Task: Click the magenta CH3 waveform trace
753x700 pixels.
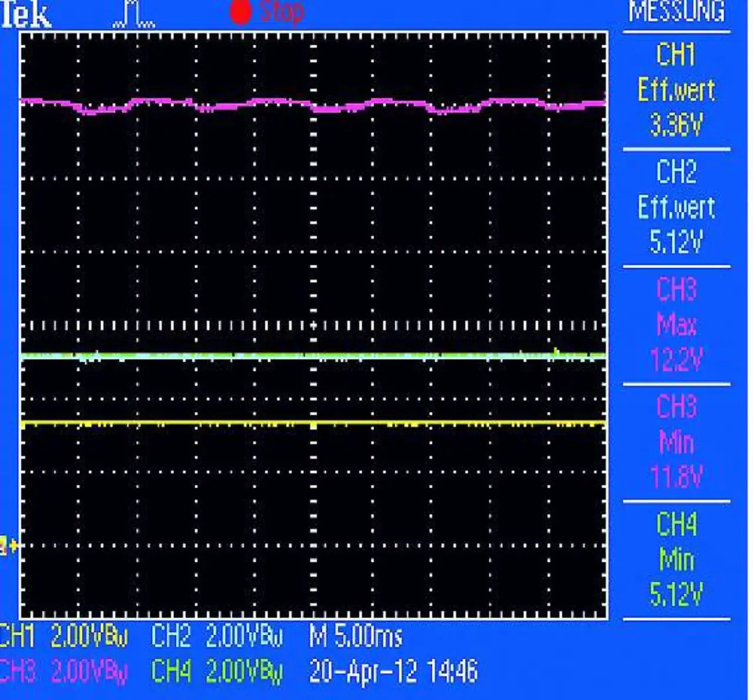Action: coord(313,105)
